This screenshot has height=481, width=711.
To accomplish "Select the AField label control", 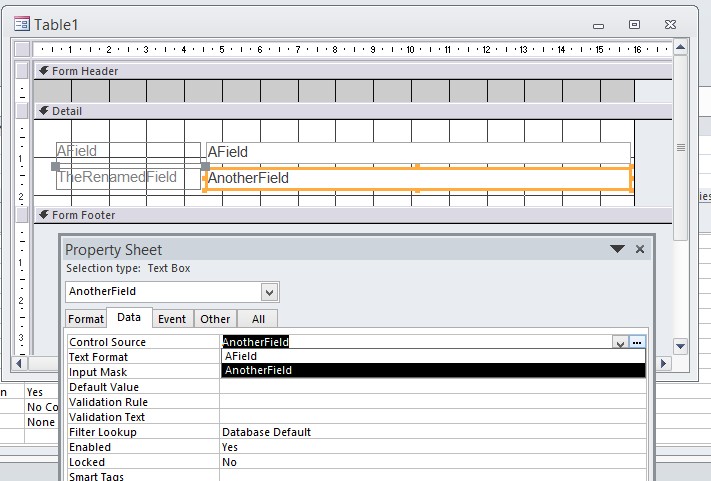I will pos(128,151).
